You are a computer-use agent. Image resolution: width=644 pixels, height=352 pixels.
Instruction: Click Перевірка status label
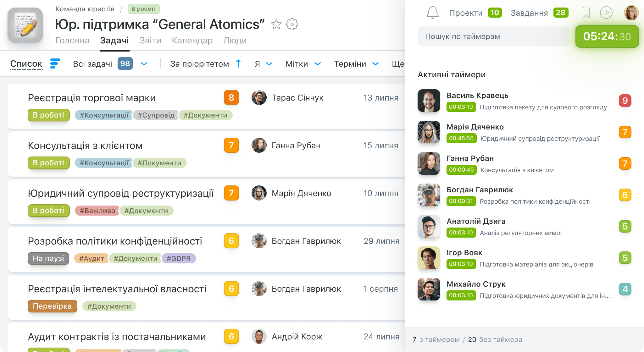pos(52,306)
